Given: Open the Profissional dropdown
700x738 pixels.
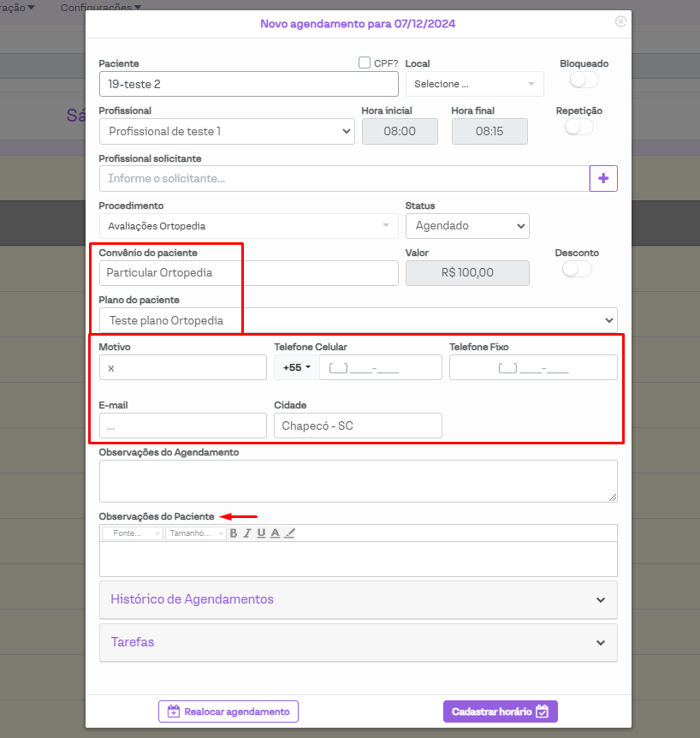Looking at the screenshot, I should 227,131.
